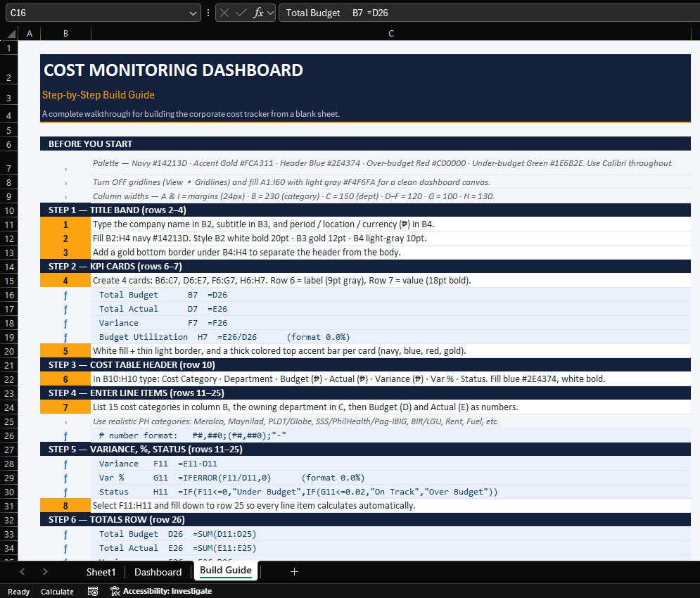Expand the fx function dropdown arrow
The image size is (700, 598).
point(270,13)
